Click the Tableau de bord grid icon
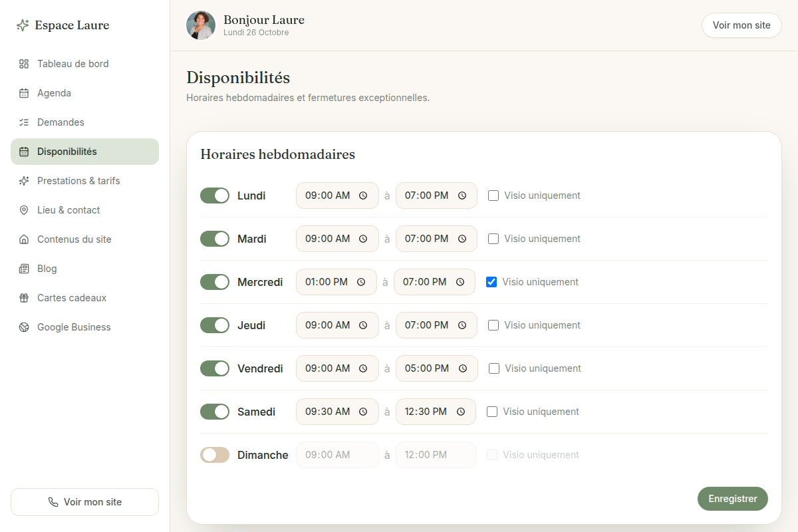The image size is (798, 532). [x=24, y=64]
